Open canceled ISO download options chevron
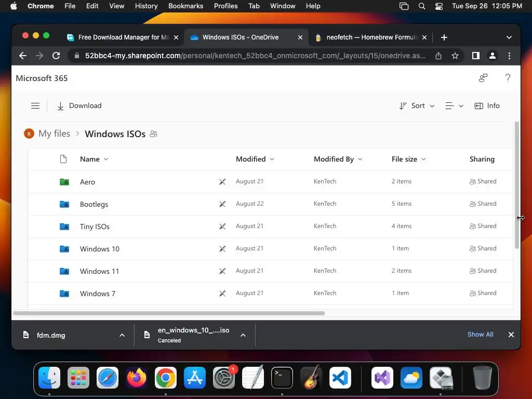This screenshot has width=532, height=399. [243, 335]
